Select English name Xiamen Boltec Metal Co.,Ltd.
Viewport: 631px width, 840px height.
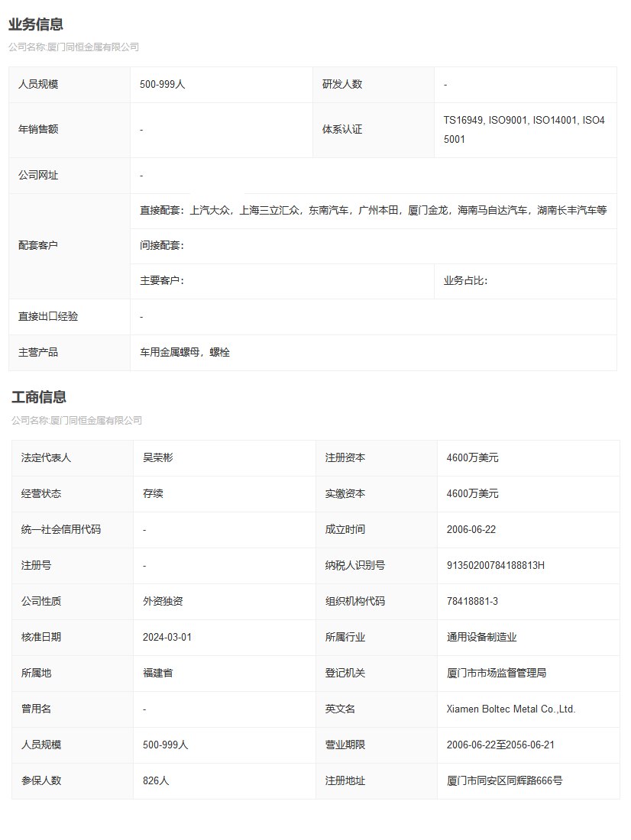(511, 709)
